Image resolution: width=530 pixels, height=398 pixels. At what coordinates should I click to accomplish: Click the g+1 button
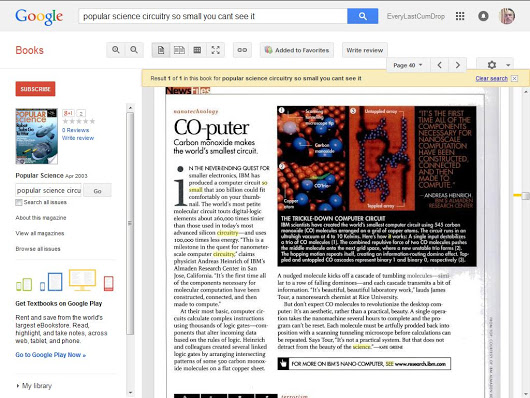[68, 113]
